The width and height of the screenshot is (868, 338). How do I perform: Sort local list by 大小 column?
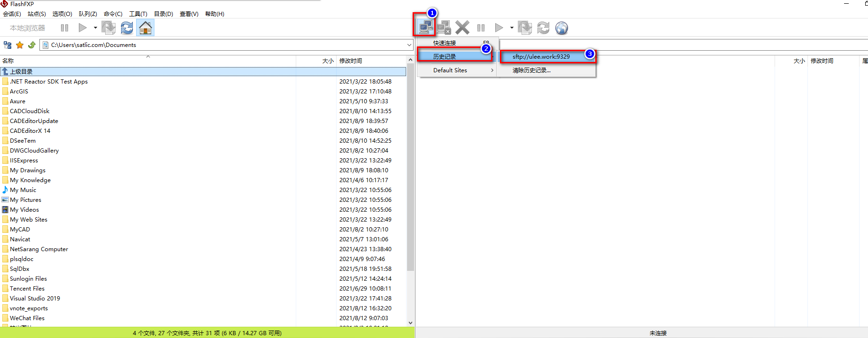pyautogui.click(x=328, y=61)
